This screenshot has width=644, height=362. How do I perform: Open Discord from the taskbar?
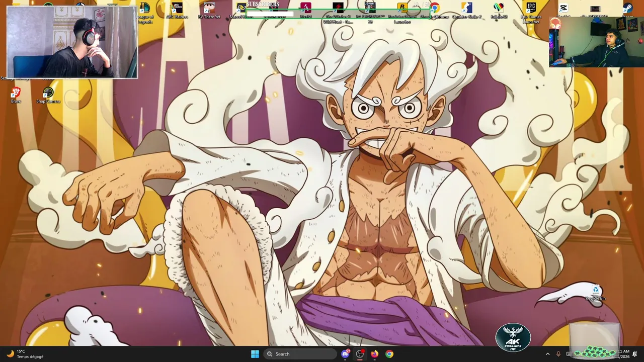pyautogui.click(x=345, y=354)
